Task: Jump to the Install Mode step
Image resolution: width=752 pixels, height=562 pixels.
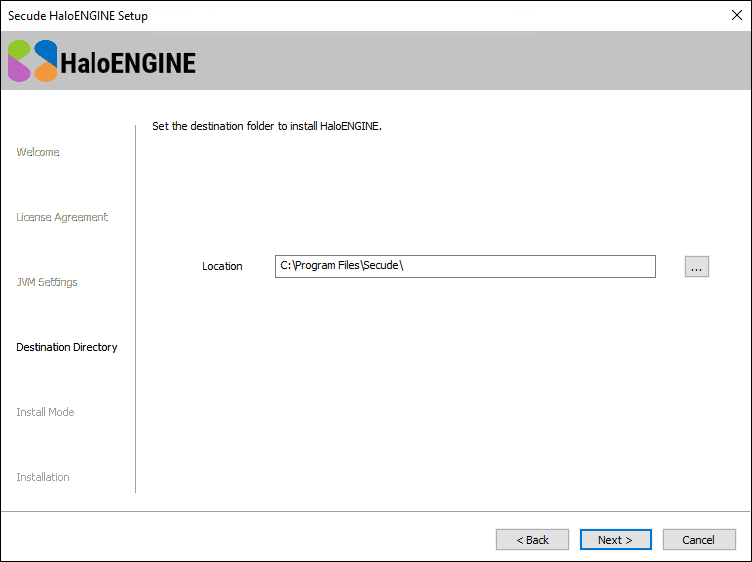Action: click(45, 412)
